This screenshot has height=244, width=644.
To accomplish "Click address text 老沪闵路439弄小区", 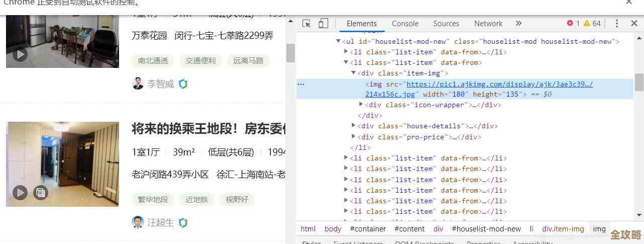I will click(170, 175).
